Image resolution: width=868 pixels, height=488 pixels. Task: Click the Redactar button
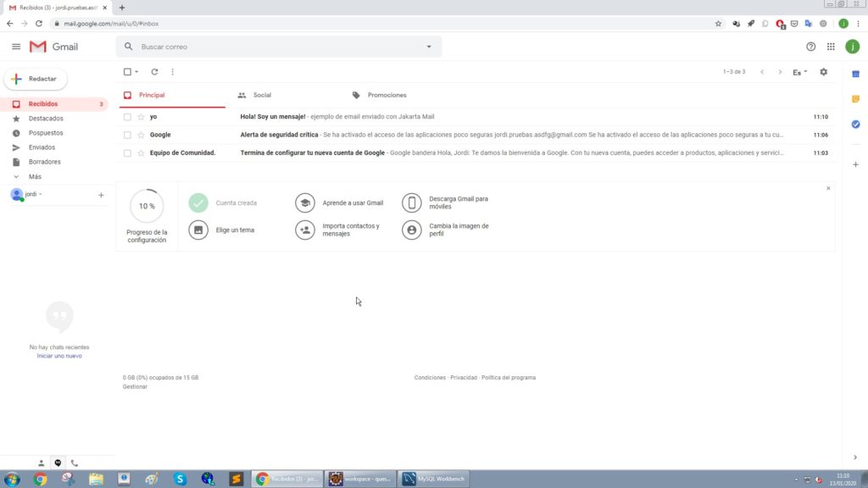[x=36, y=78]
